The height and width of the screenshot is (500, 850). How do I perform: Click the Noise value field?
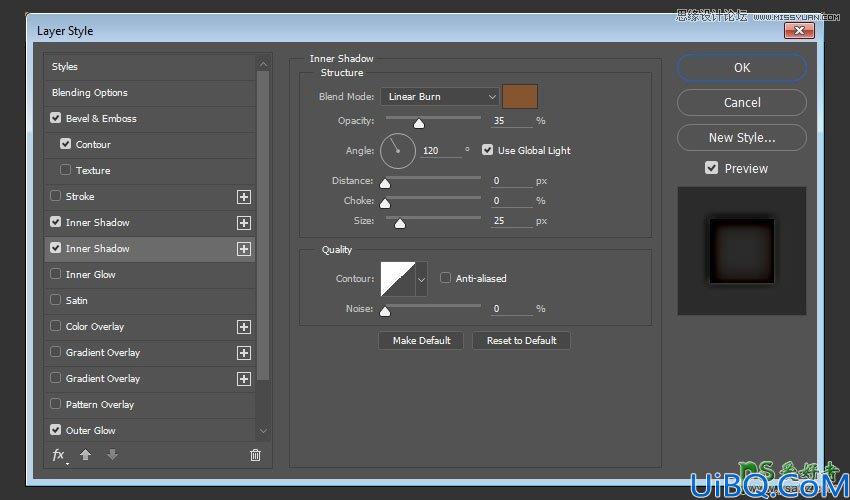(x=512, y=309)
